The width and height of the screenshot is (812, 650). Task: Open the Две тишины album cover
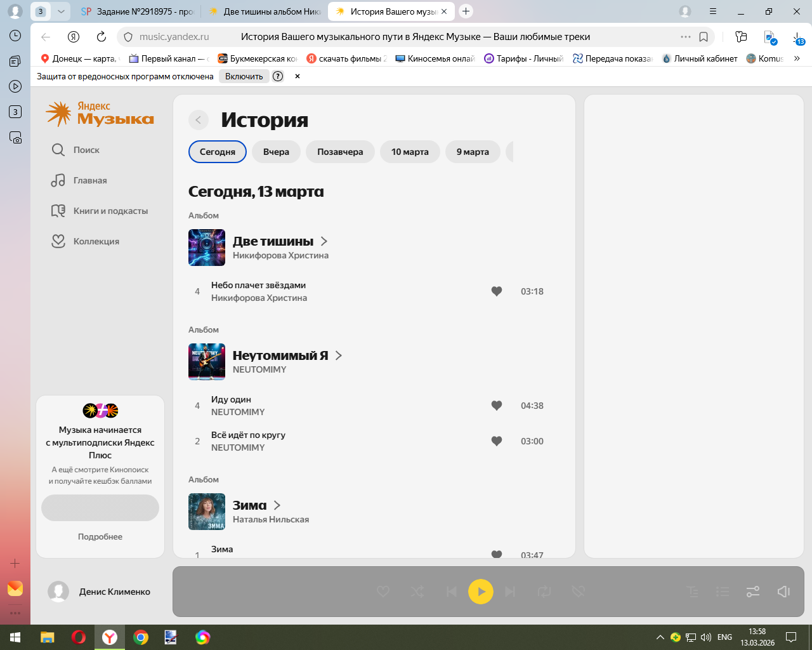[x=207, y=248]
